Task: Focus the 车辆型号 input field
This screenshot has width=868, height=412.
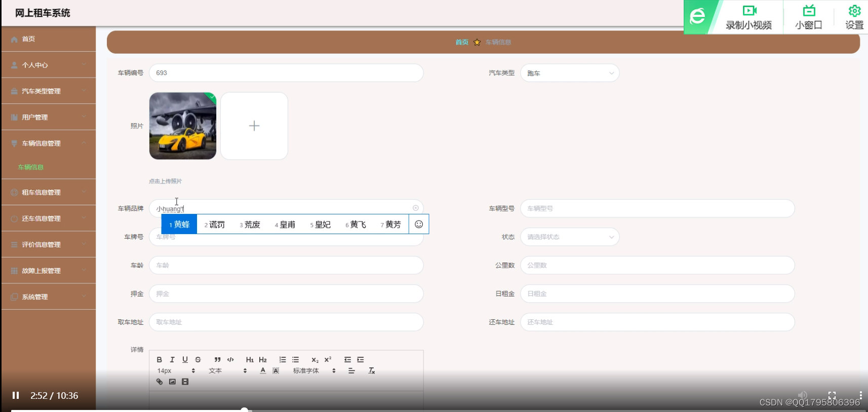Action: (657, 208)
